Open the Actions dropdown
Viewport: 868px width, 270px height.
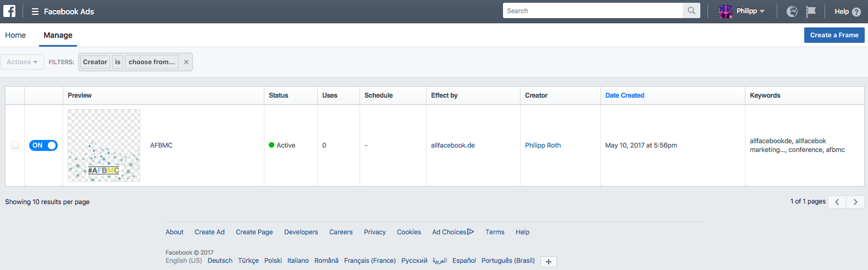[x=22, y=62]
